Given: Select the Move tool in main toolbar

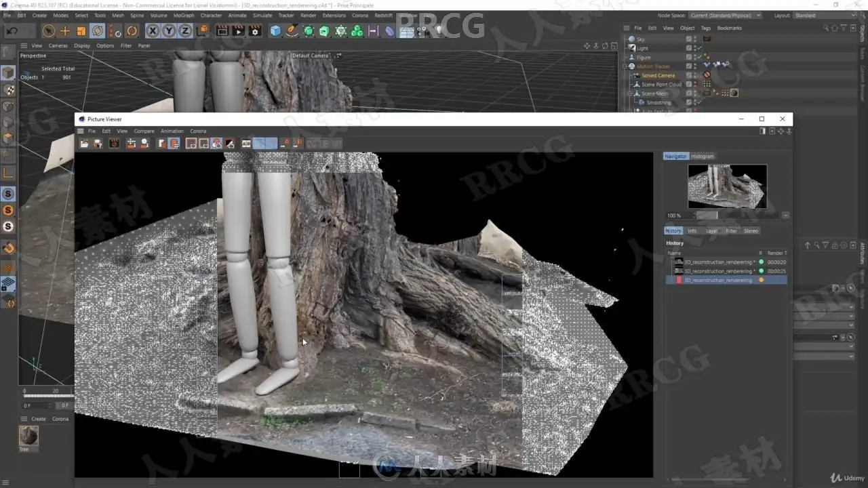Looking at the screenshot, I should (65, 30).
